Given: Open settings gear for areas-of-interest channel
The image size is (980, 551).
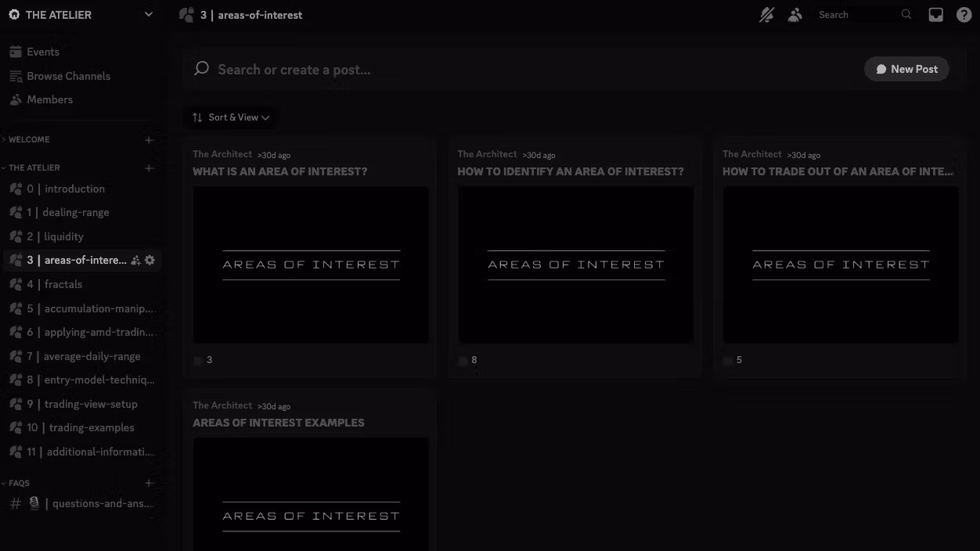Looking at the screenshot, I should coord(150,260).
